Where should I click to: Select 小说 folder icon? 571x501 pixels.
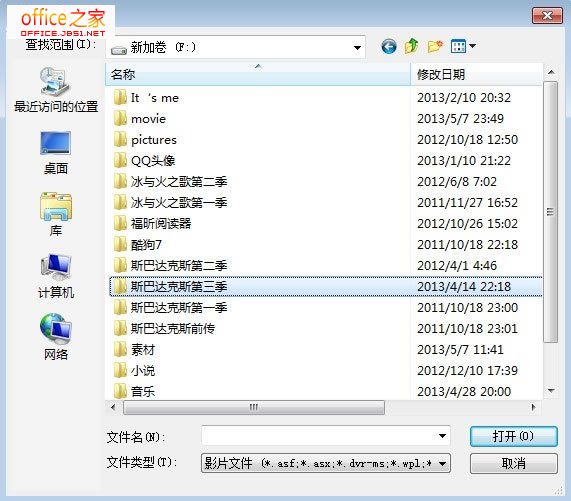tap(120, 371)
